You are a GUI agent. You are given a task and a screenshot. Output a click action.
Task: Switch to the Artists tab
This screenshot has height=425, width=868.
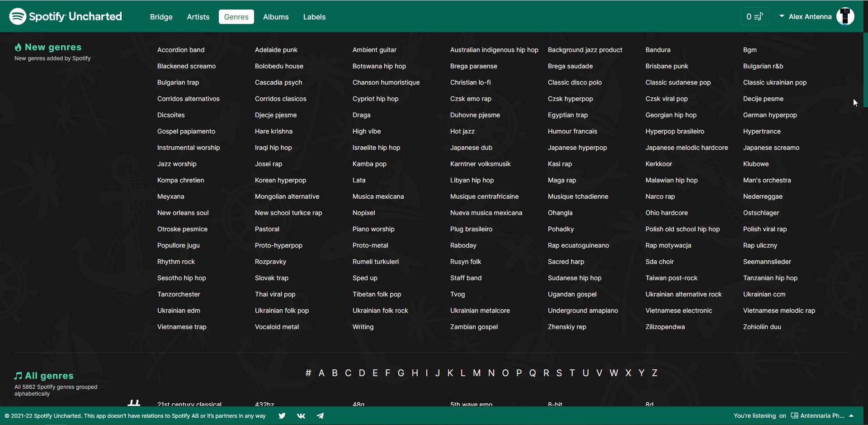pyautogui.click(x=198, y=17)
